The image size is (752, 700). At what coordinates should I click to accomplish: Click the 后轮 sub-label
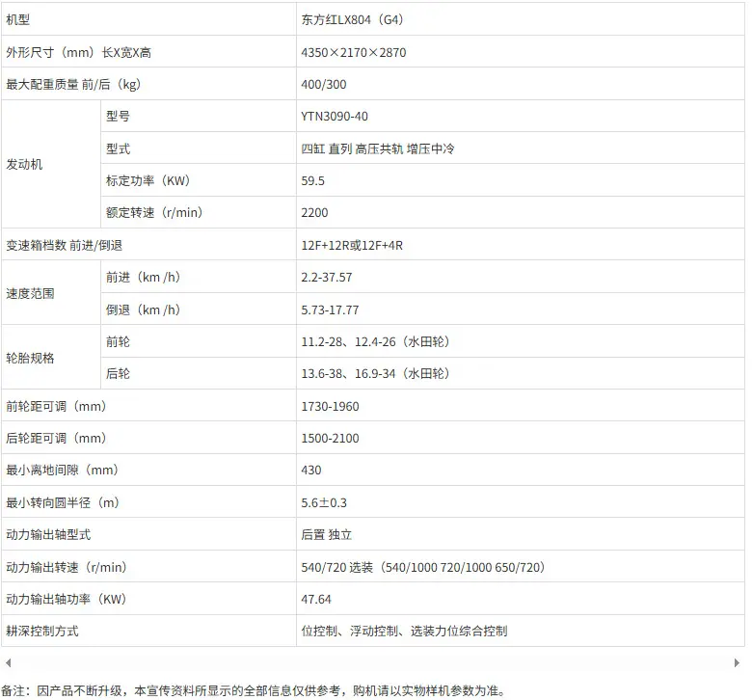118,373
